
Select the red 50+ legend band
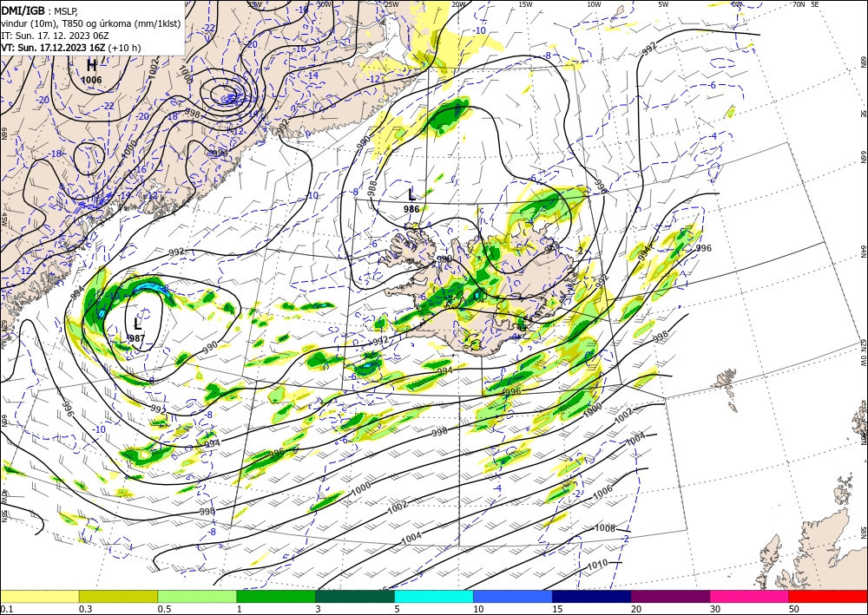tap(828, 596)
